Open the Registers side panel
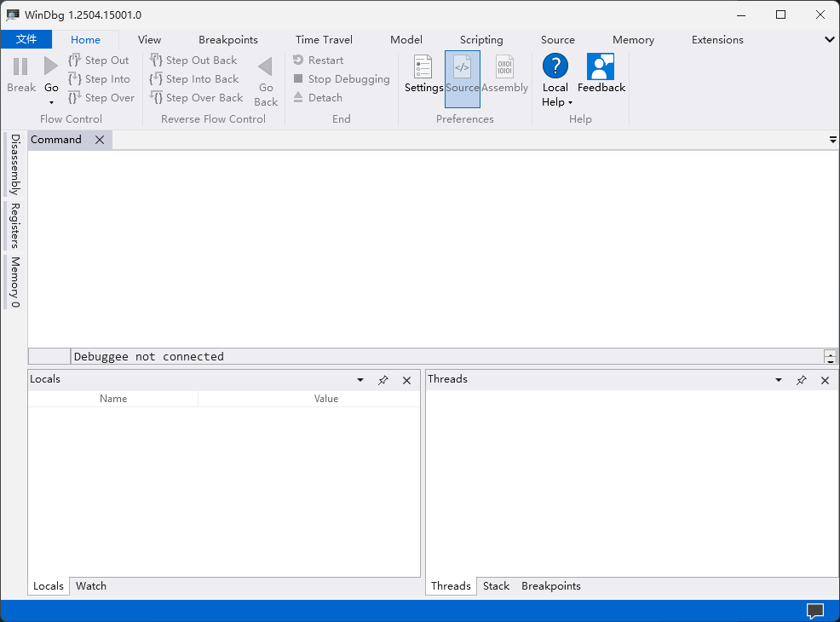 pyautogui.click(x=15, y=226)
